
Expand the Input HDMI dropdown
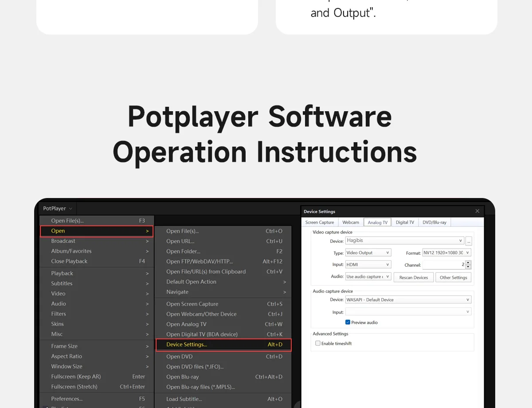pyautogui.click(x=368, y=264)
